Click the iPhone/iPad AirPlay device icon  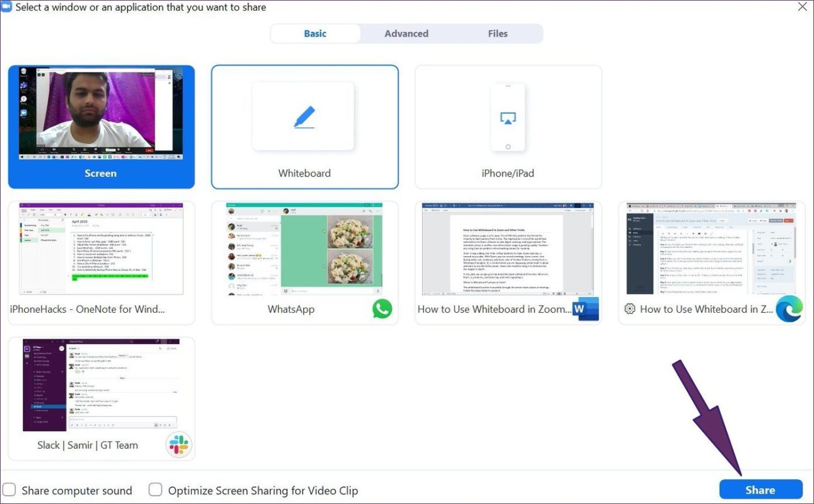point(508,118)
